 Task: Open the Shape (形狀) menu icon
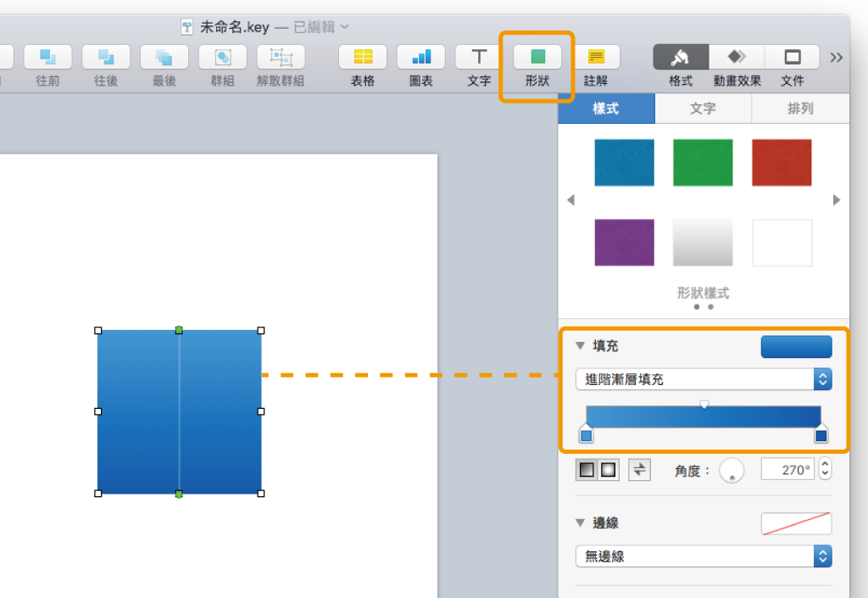click(x=537, y=57)
